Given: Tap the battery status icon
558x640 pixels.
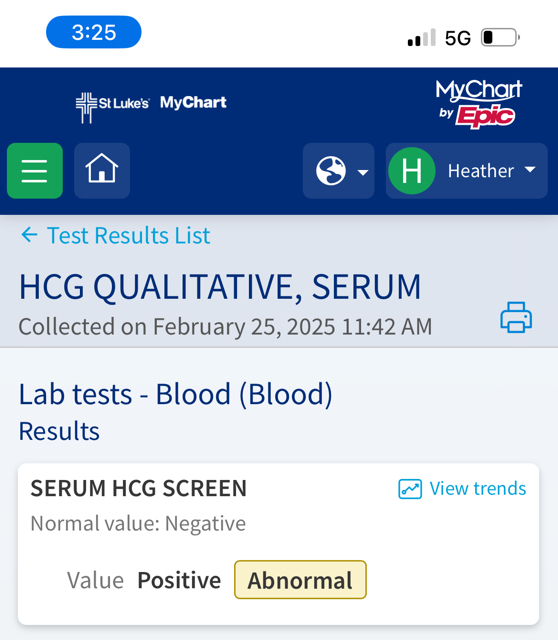Looking at the screenshot, I should [500, 38].
